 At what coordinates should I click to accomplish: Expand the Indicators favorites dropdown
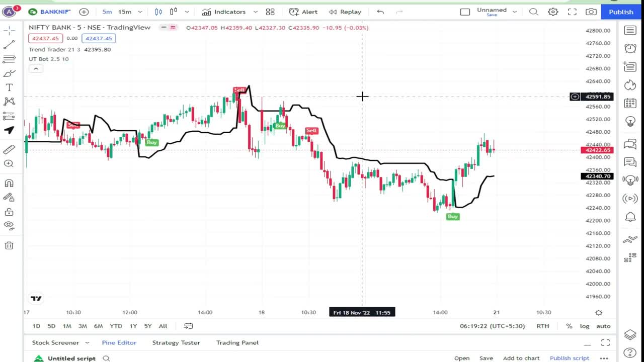pyautogui.click(x=255, y=12)
